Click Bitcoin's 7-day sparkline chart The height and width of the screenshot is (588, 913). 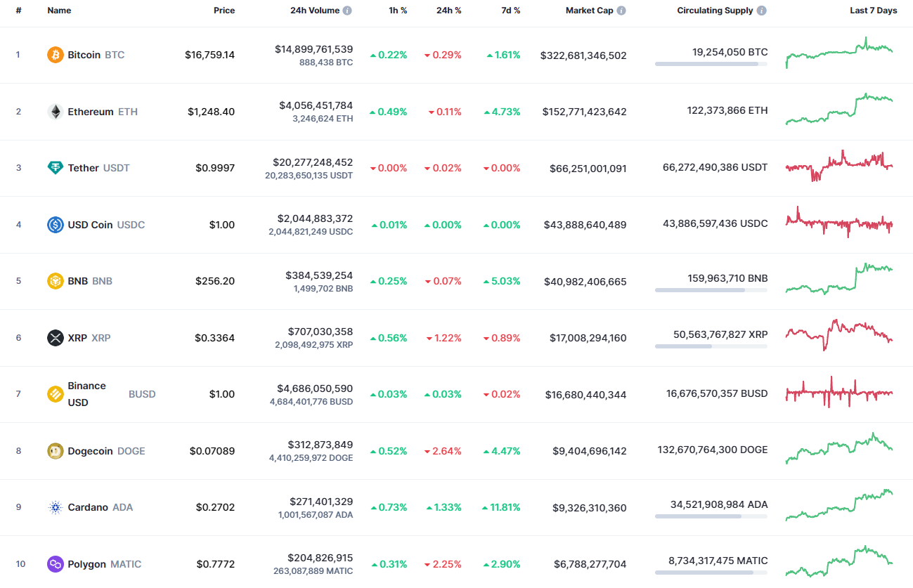pos(838,53)
